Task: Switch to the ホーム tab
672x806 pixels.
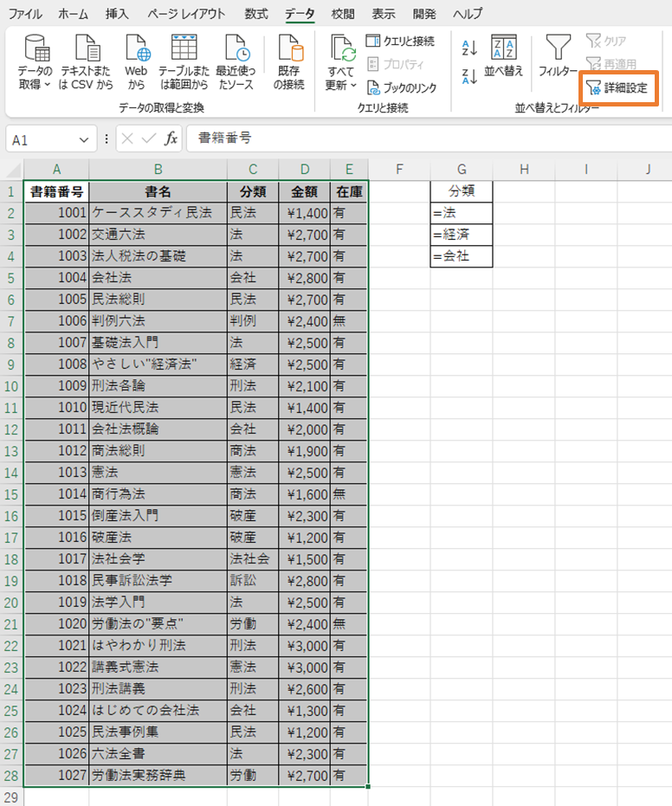Action: [x=73, y=14]
